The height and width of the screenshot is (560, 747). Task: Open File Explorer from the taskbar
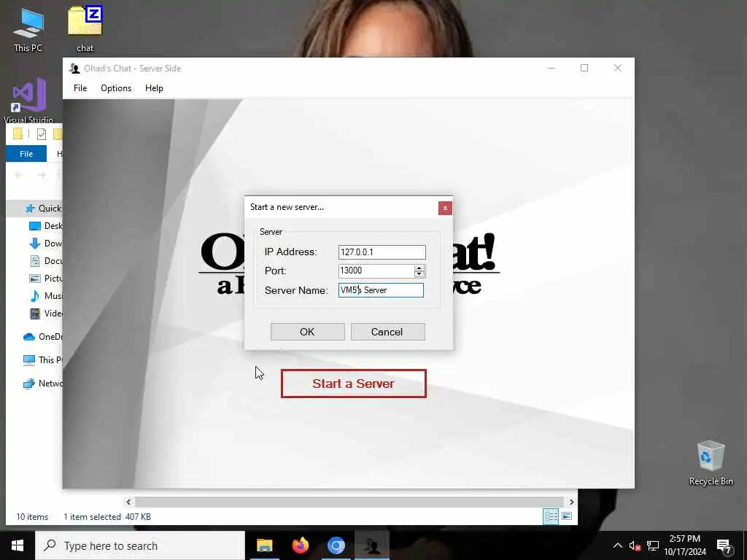pos(264,545)
